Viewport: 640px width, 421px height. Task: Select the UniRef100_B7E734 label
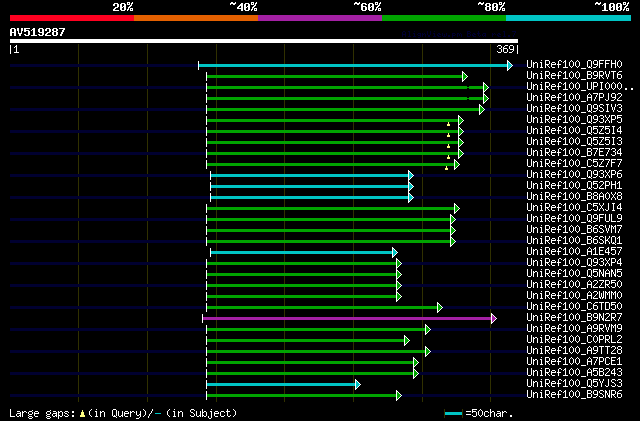coord(574,153)
